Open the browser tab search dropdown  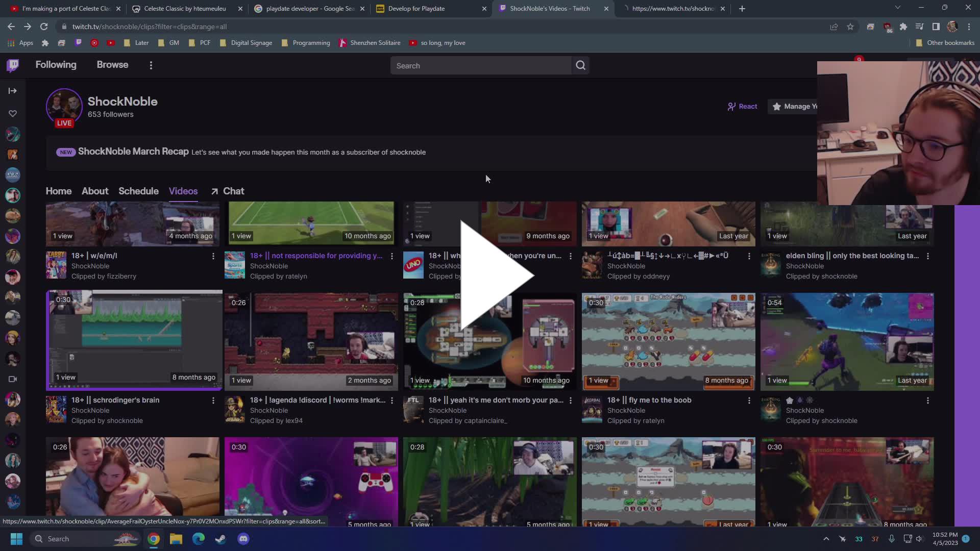tap(897, 8)
